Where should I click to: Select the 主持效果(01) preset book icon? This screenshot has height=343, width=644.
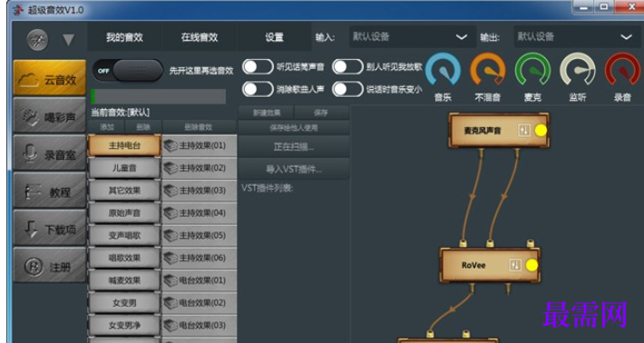click(171, 145)
